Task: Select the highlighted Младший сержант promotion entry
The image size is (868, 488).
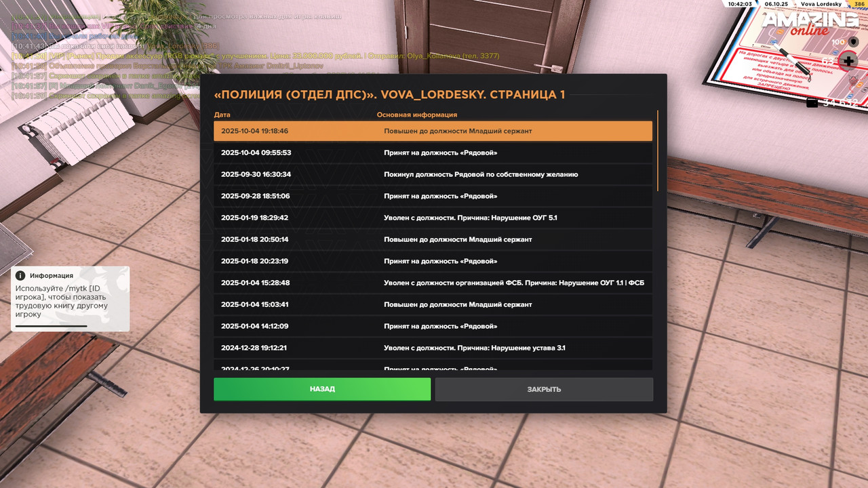Action: pos(434,131)
